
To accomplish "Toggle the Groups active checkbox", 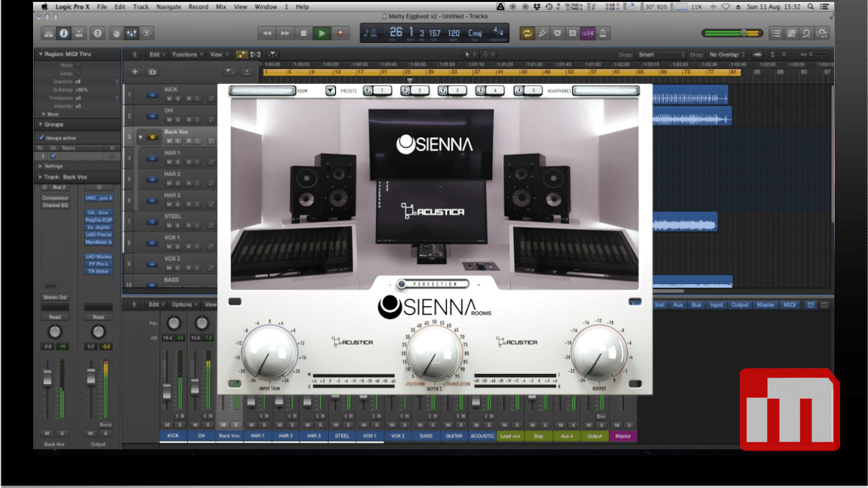I will click(x=42, y=138).
